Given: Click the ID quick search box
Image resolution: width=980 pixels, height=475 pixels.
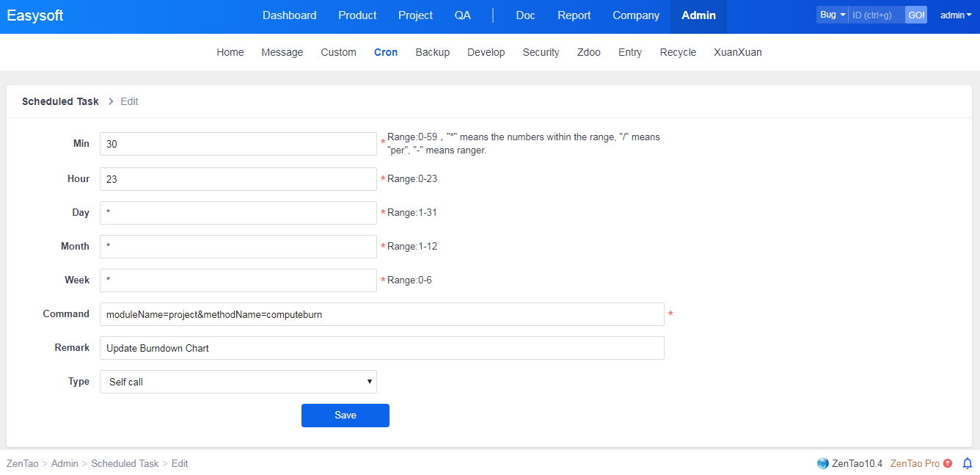Looking at the screenshot, I should tap(876, 15).
